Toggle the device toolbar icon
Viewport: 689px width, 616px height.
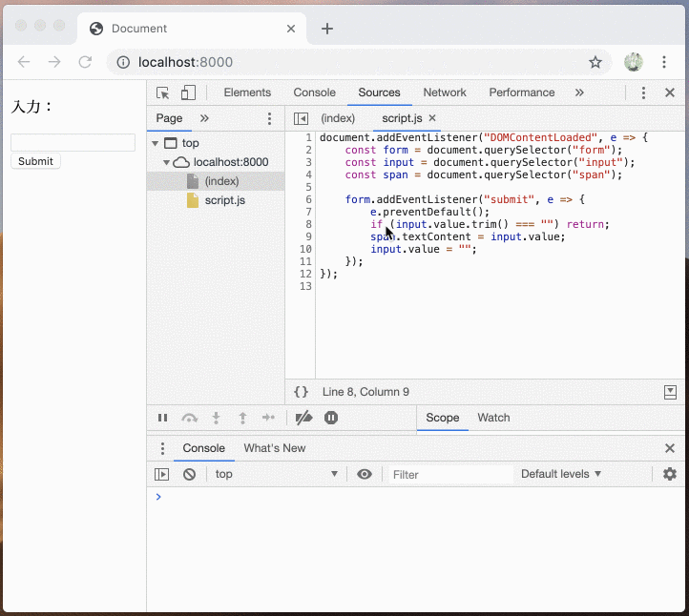188,92
